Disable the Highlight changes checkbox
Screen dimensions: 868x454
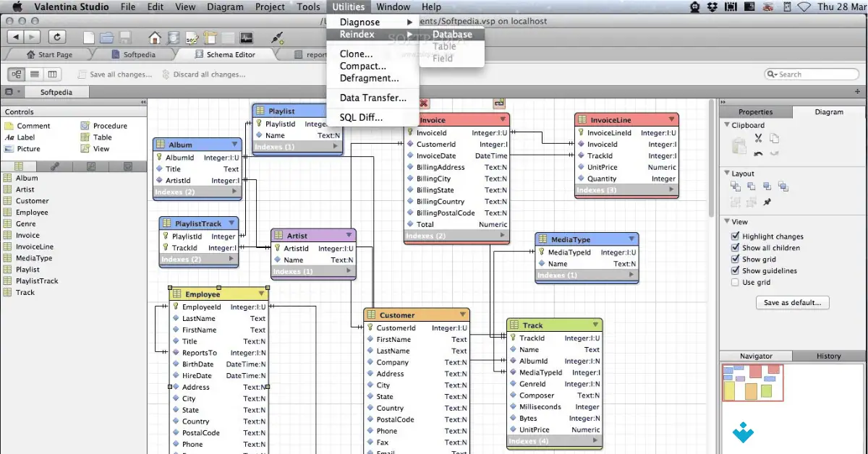coord(734,236)
